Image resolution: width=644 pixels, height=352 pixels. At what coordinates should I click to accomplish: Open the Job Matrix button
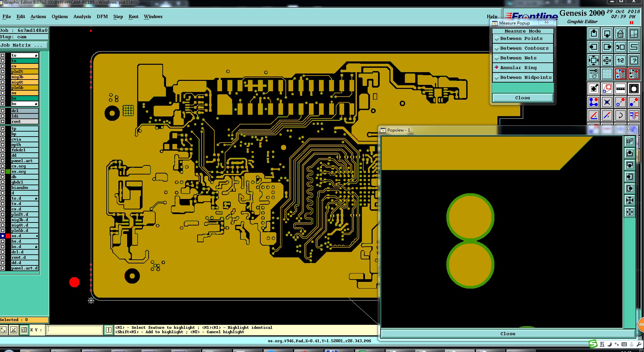(x=24, y=45)
